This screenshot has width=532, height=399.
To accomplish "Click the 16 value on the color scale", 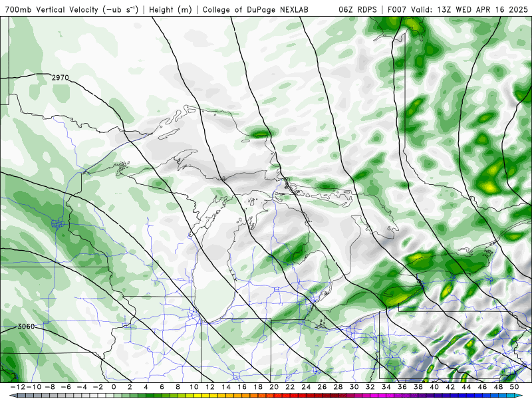I will coord(242,387).
